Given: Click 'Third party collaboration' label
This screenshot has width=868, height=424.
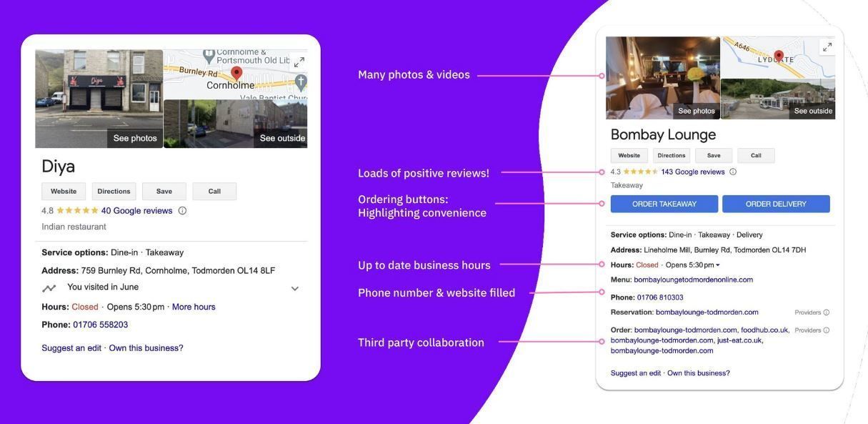Looking at the screenshot, I should [421, 342].
